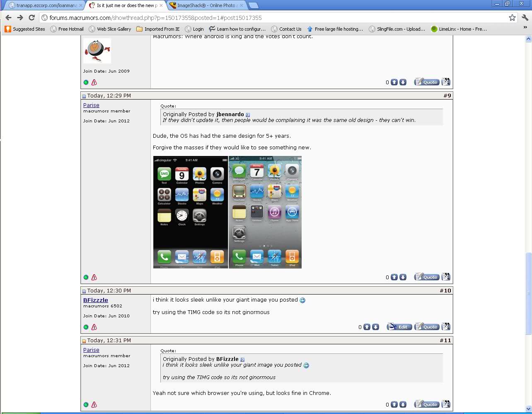Open the Login bookmark

click(194, 29)
